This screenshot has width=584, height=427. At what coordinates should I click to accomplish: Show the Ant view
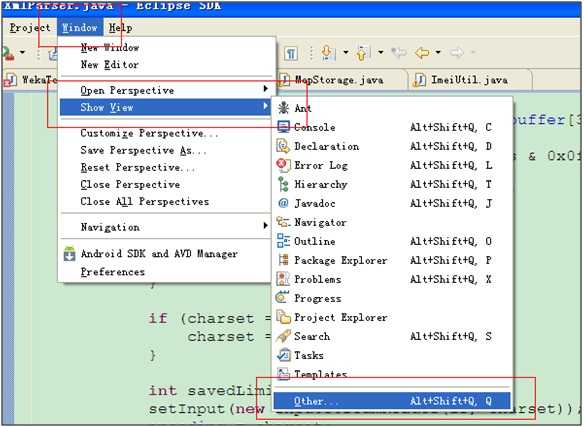[x=393, y=108]
